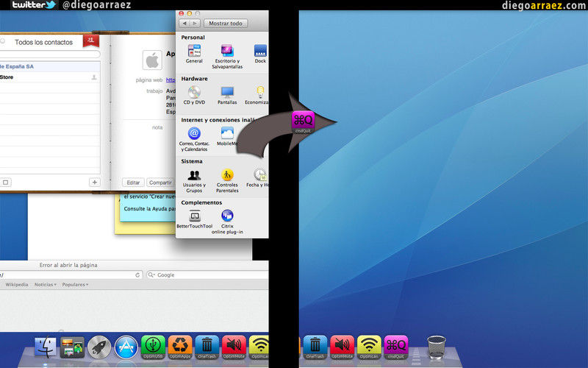Screen dimensions: 588x368
Task: Click the Finder icon in the dock
Action: [46, 347]
